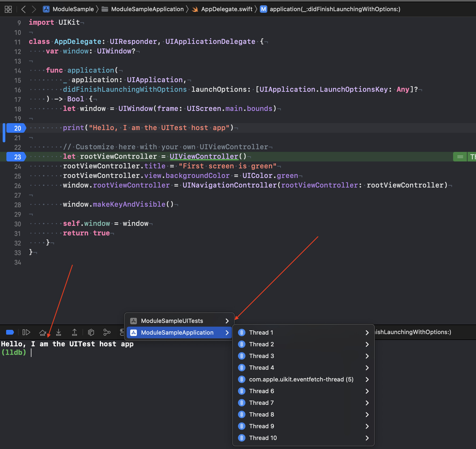Click the "First screen is green" string literal
The width and height of the screenshot is (476, 449).
[x=228, y=166]
